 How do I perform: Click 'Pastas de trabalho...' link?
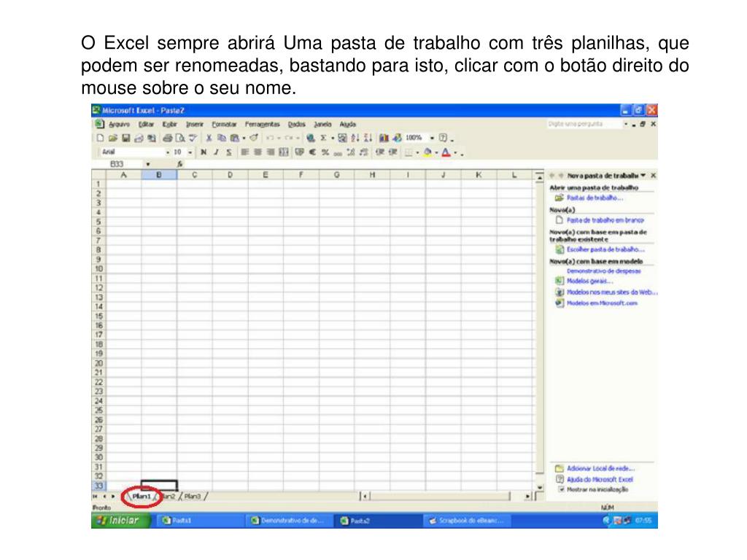[595, 198]
